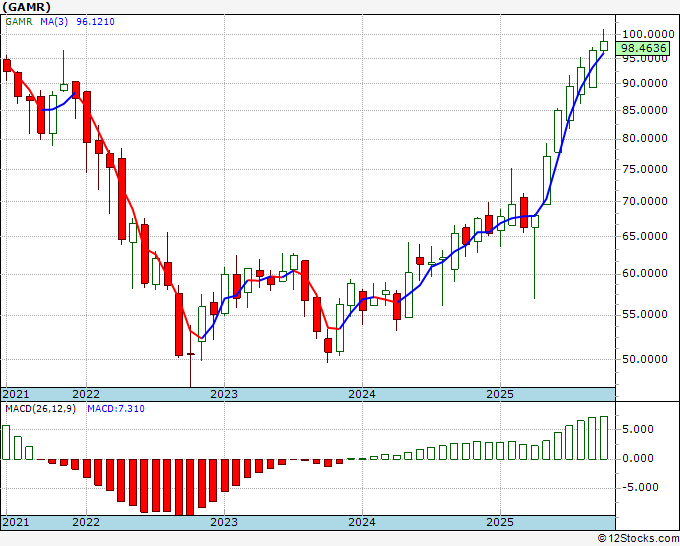Click 2024 on the price chart timeline
Screen dimensions: 680x546
362,394
